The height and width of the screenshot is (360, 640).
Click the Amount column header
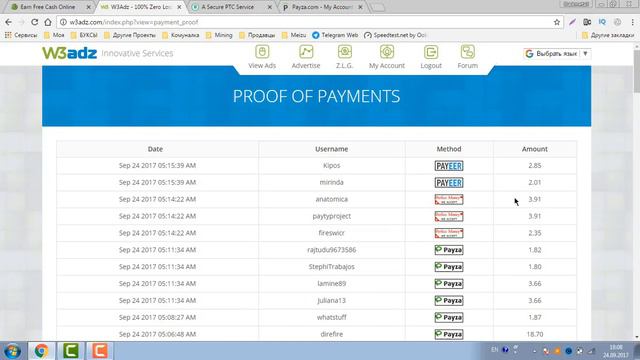535,149
